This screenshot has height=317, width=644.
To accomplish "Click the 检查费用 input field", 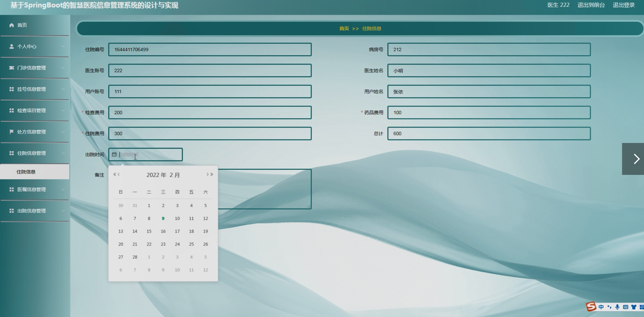I will [210, 113].
